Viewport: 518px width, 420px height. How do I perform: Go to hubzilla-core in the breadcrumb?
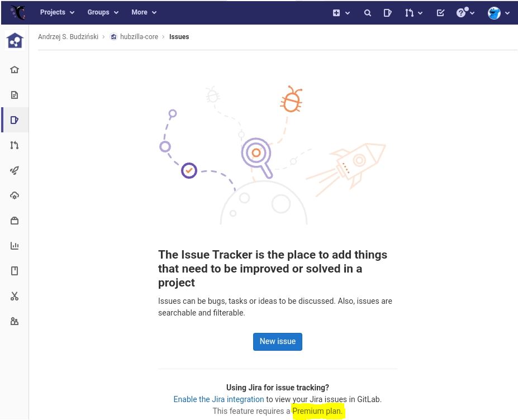click(139, 37)
